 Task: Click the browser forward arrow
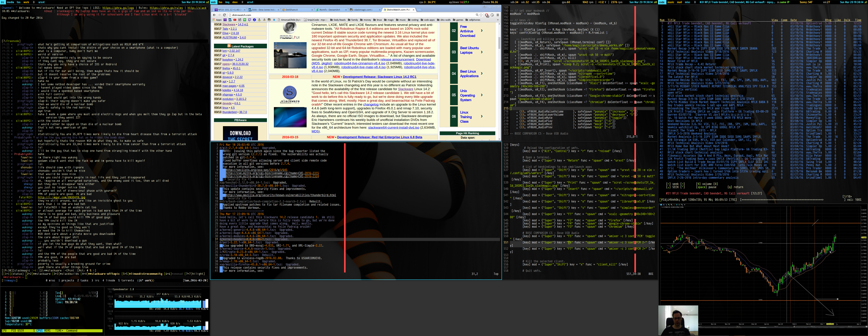tap(219, 15)
